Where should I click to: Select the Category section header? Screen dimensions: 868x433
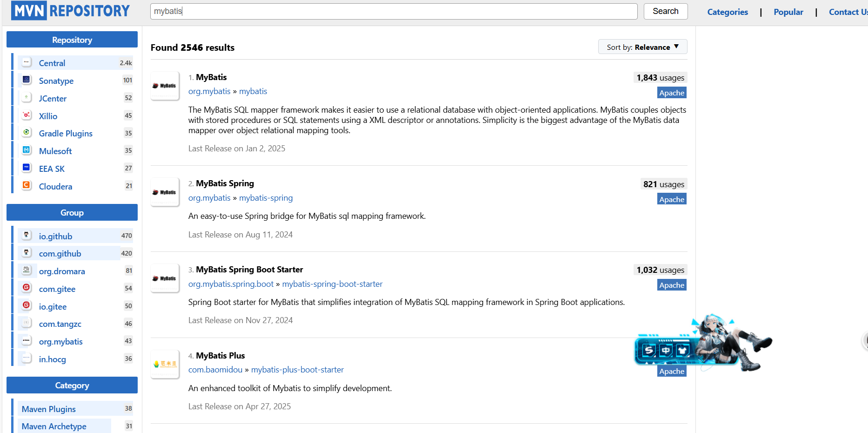click(72, 385)
